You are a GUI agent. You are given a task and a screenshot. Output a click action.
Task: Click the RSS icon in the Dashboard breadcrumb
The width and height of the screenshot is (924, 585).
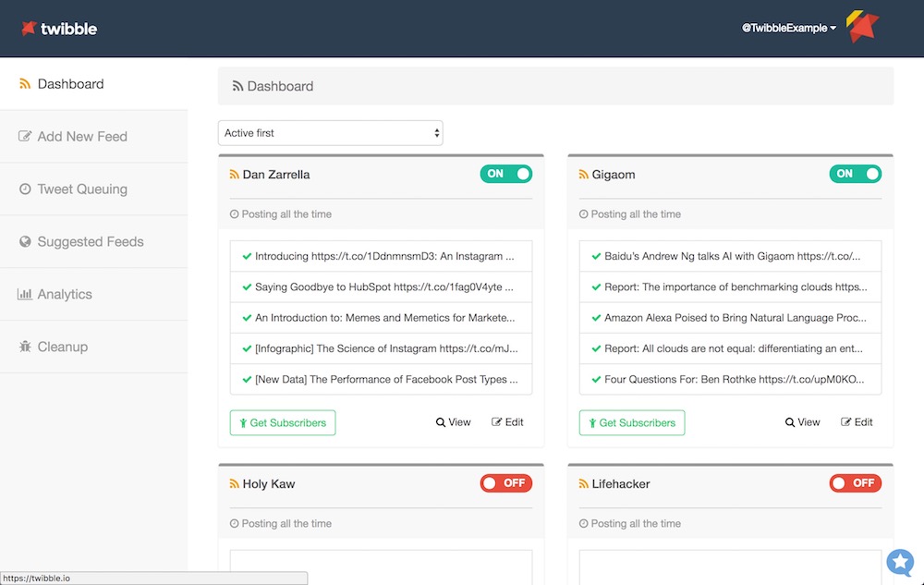pos(237,86)
